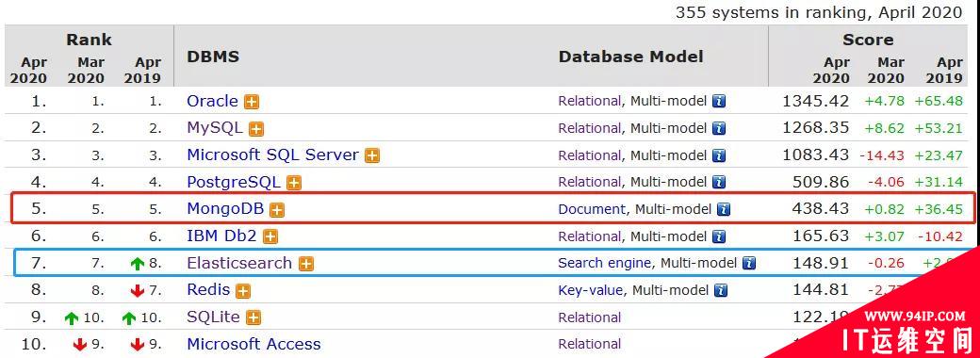Click the Oracle score value 1345.42
This screenshot has width=980, height=358.
point(816,101)
